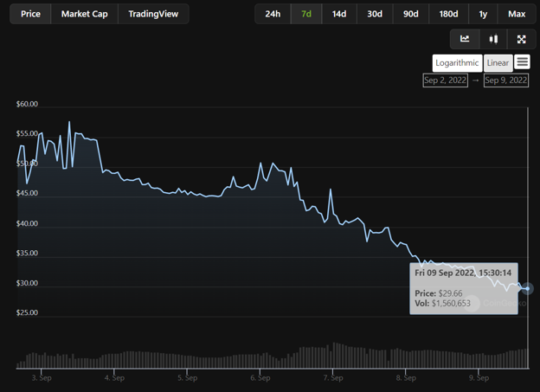Click the Sep 2, 2022 start date field

coord(445,80)
